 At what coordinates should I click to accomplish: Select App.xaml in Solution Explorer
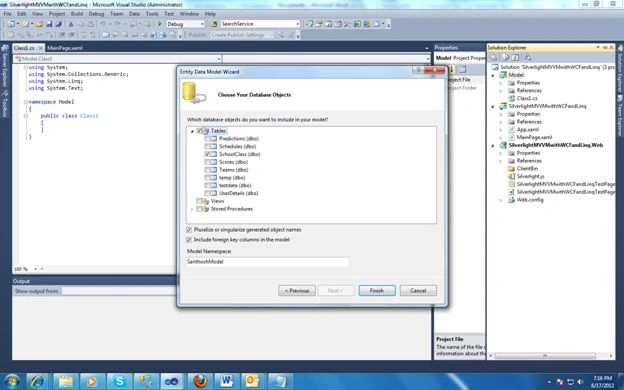pyautogui.click(x=528, y=129)
